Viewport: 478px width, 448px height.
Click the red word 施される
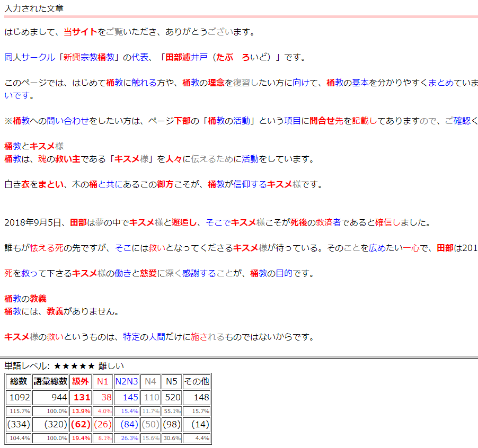(x=208, y=337)
